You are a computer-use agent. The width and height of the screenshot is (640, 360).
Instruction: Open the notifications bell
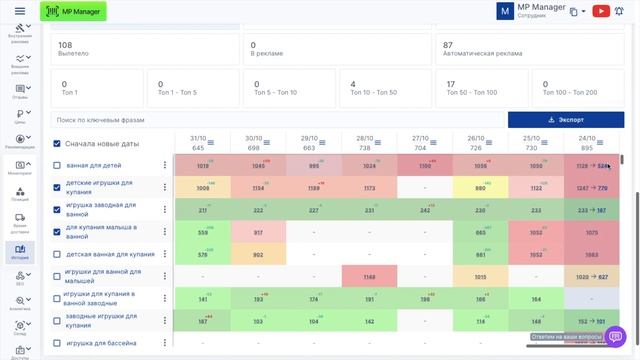tap(619, 11)
